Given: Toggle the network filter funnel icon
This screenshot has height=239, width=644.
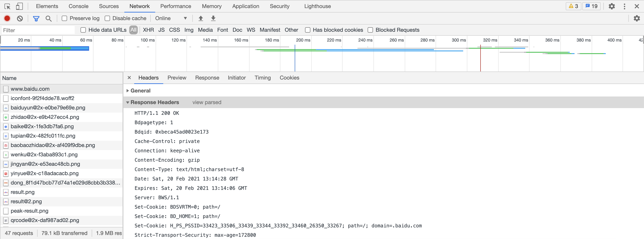Looking at the screenshot, I should (x=36, y=18).
